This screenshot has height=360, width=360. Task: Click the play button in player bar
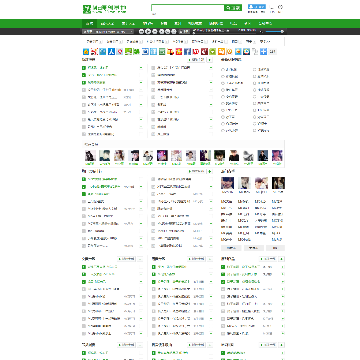pyautogui.click(x=148, y=31)
